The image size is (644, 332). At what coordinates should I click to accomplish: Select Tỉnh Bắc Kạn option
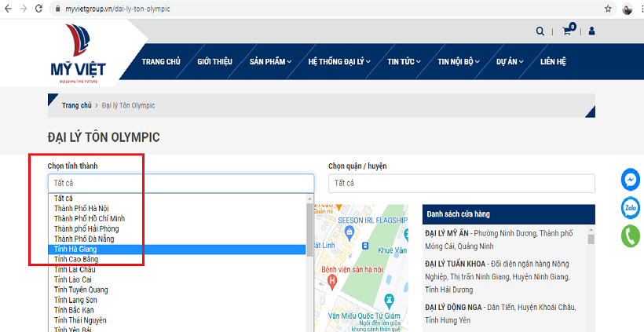click(x=177, y=310)
